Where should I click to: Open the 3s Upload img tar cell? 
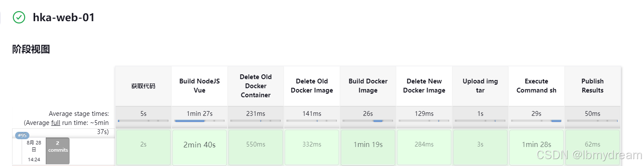(x=480, y=145)
